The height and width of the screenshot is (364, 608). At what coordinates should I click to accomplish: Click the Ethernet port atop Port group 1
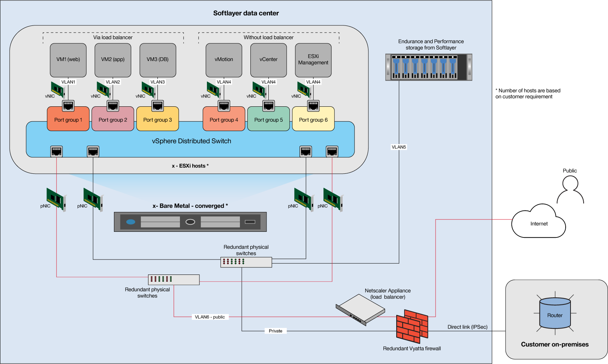(68, 106)
